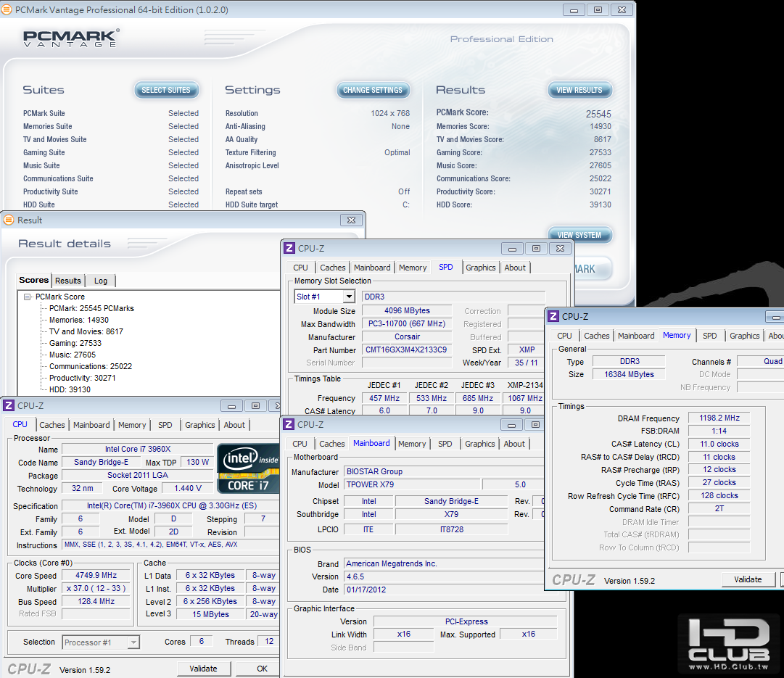The width and height of the screenshot is (784, 678).
Task: Select SPD tab in CPU-Z CPU window
Action: click(x=165, y=424)
